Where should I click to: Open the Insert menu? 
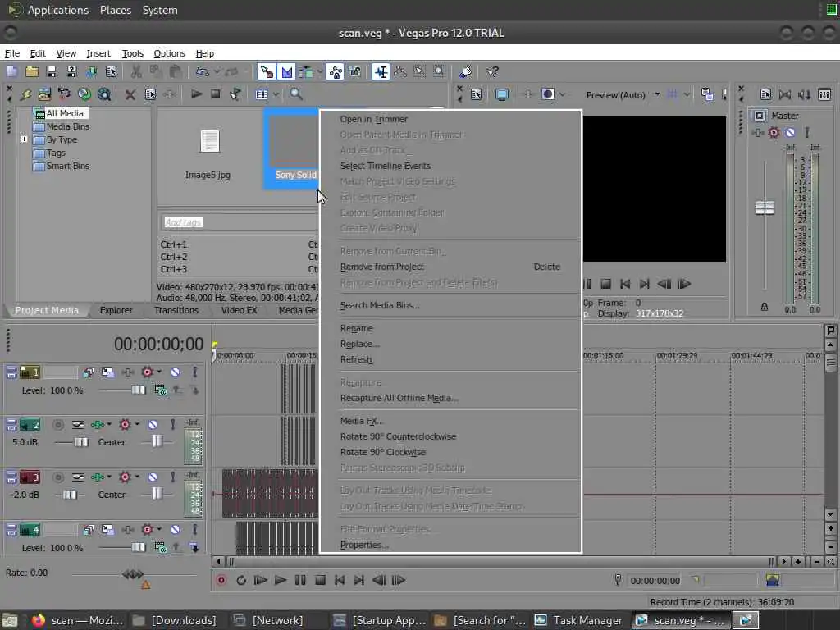tap(98, 53)
